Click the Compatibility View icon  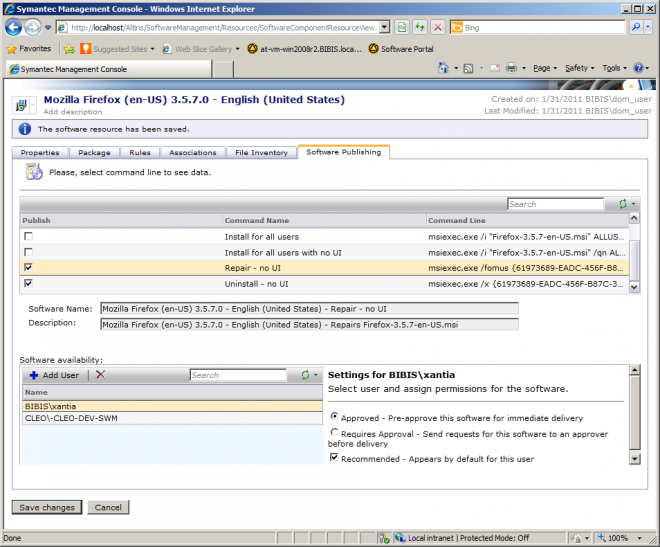(x=402, y=28)
